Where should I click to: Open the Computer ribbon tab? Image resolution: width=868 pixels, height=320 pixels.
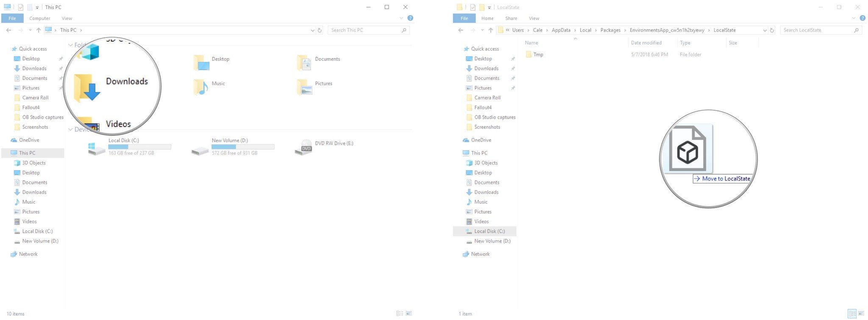[40, 18]
